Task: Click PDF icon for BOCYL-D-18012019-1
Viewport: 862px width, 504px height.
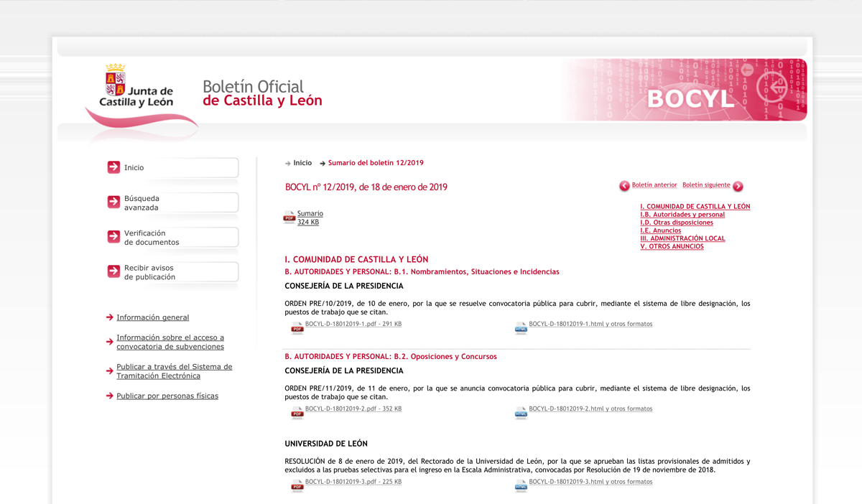Action: pyautogui.click(x=297, y=329)
